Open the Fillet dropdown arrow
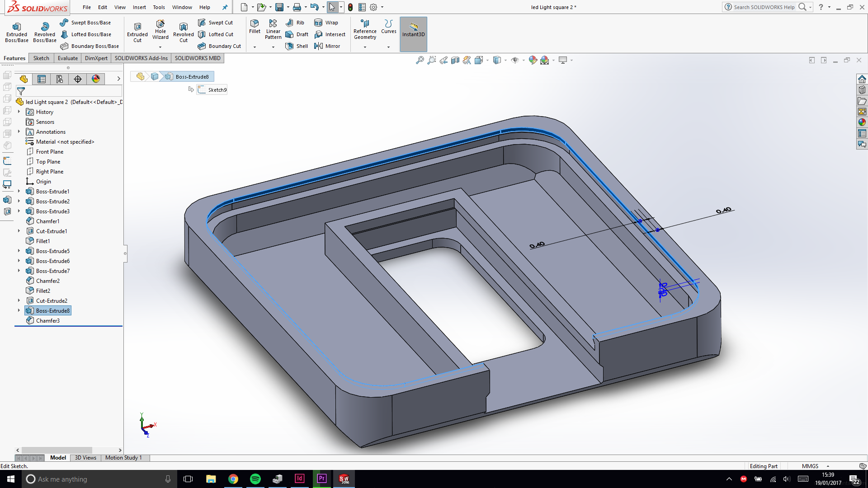Viewport: 868px width, 488px height. point(255,47)
